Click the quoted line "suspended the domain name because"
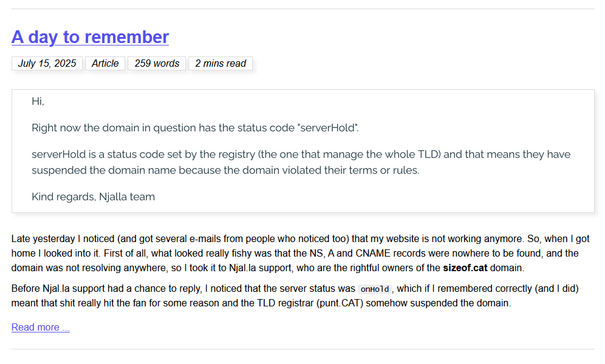 pyautogui.click(x=225, y=170)
